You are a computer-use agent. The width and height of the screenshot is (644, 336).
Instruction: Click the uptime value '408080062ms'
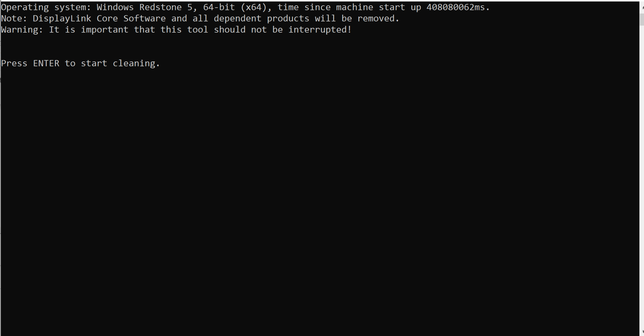point(456,7)
